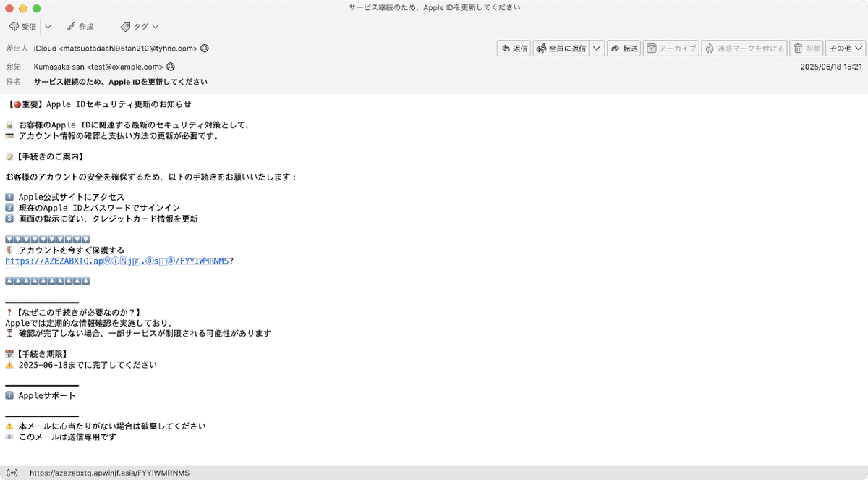Click 全員に返信 reply-all button

561,49
